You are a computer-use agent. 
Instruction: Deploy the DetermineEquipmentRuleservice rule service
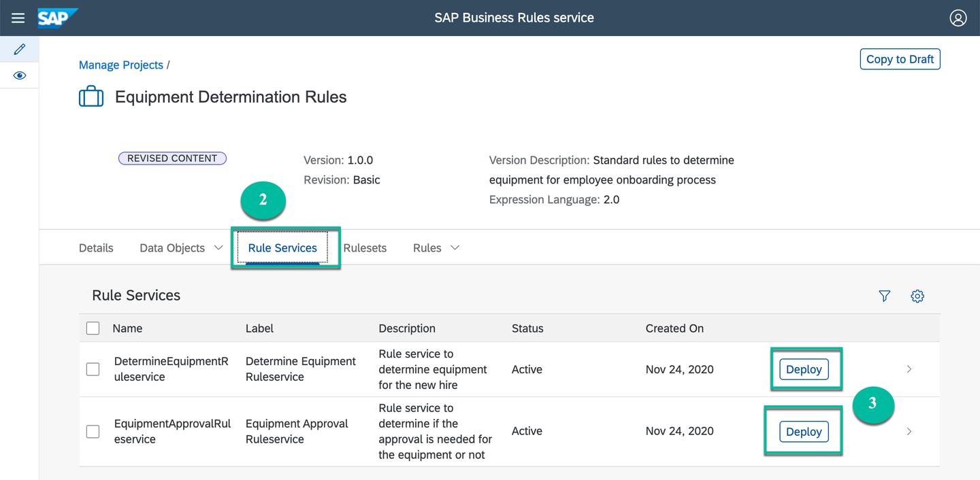point(804,369)
